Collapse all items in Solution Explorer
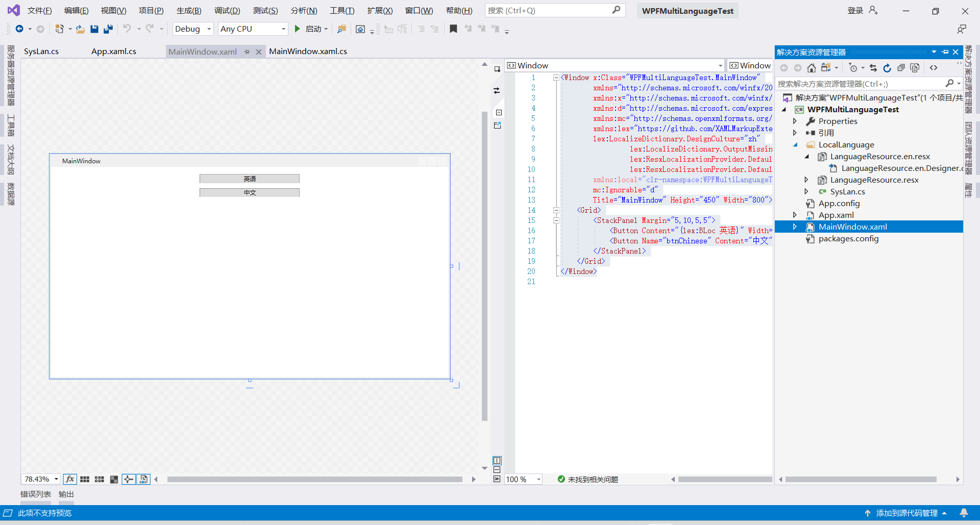The width and height of the screenshot is (980, 525). pyautogui.click(x=901, y=68)
